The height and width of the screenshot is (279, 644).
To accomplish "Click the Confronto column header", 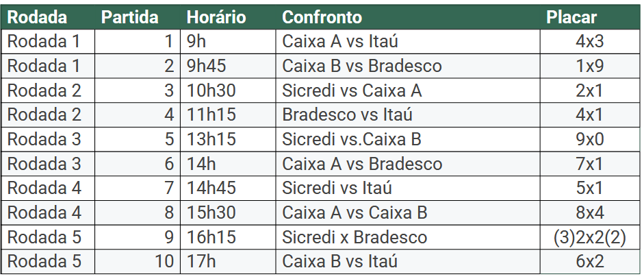I will pos(322,17).
